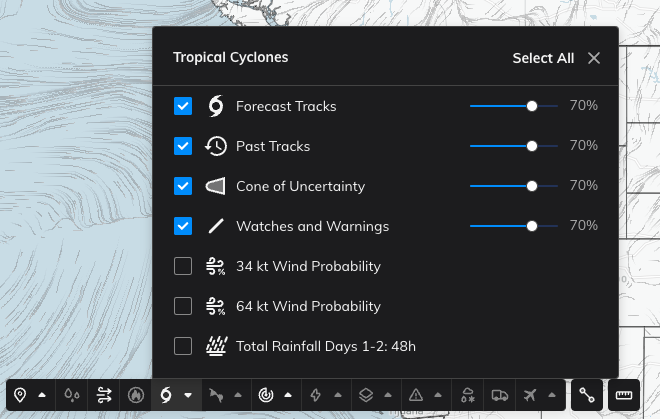Open the ruler measurement tool
Viewport: 660px width, 419px height.
[x=625, y=395]
